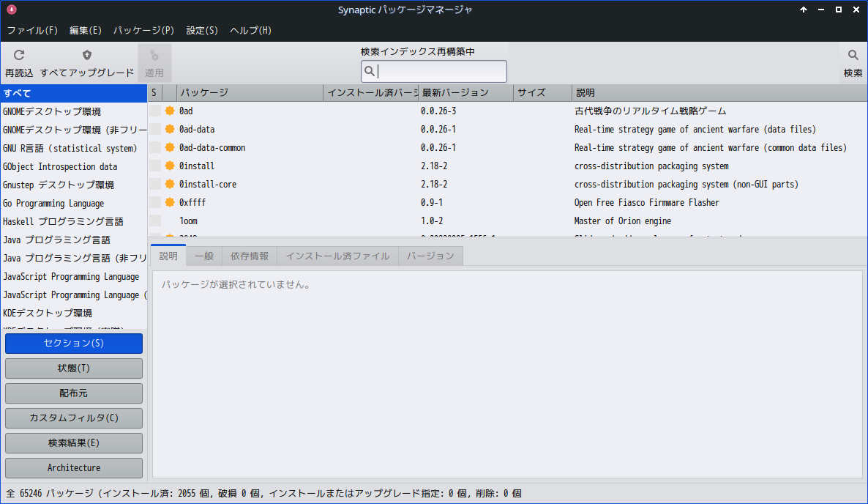Mark the status checkbox for 1oom
The image size is (868, 504).
point(155,220)
